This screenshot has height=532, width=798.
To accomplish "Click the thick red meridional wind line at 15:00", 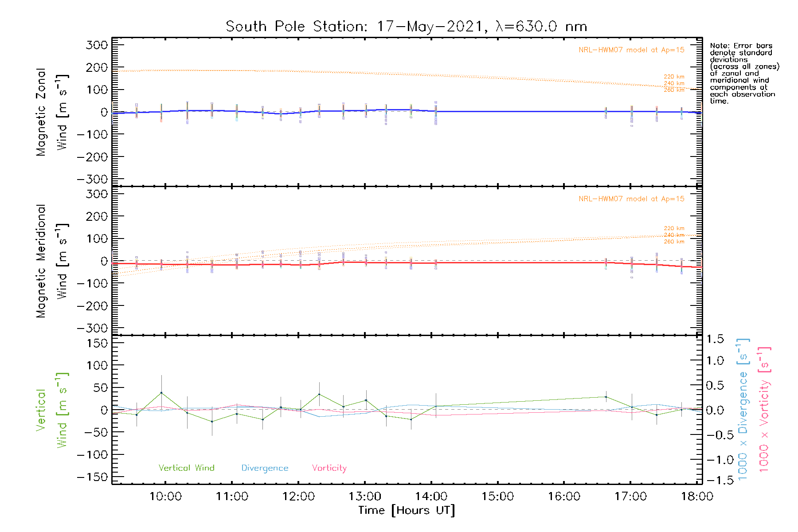I will pos(498,263).
